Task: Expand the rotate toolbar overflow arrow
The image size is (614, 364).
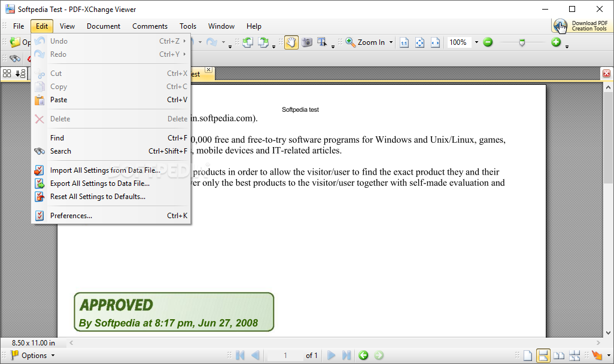Action: (273, 47)
